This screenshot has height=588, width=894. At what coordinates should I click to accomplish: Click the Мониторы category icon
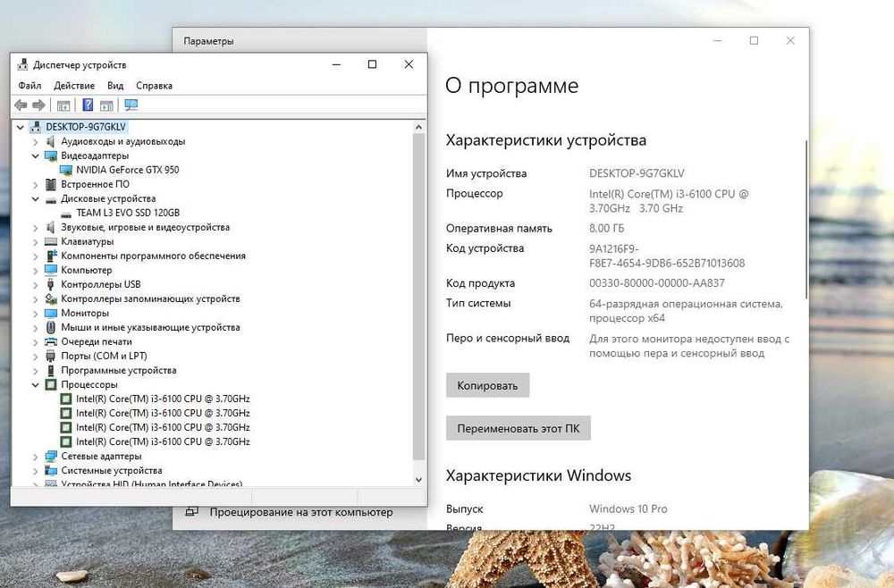pos(51,313)
